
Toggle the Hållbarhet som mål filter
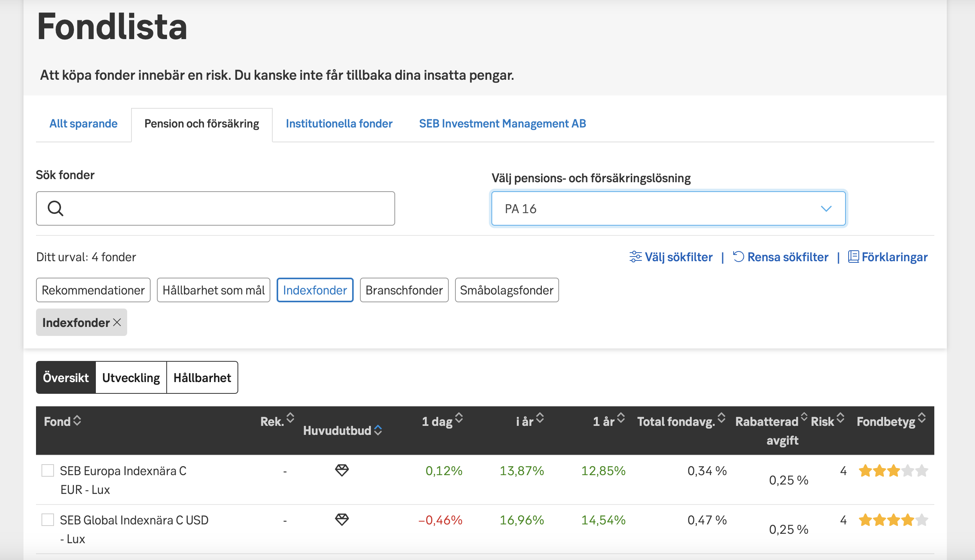point(214,290)
